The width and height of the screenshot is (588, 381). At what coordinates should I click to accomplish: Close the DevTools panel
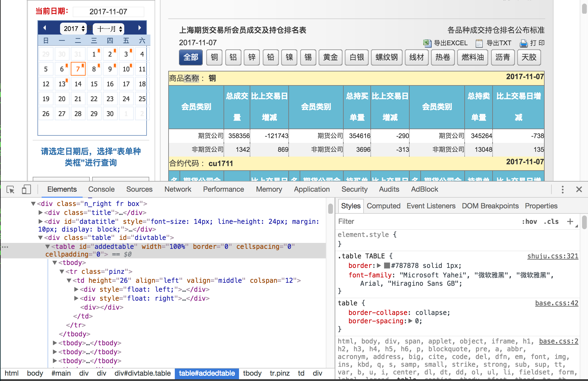[x=579, y=189]
